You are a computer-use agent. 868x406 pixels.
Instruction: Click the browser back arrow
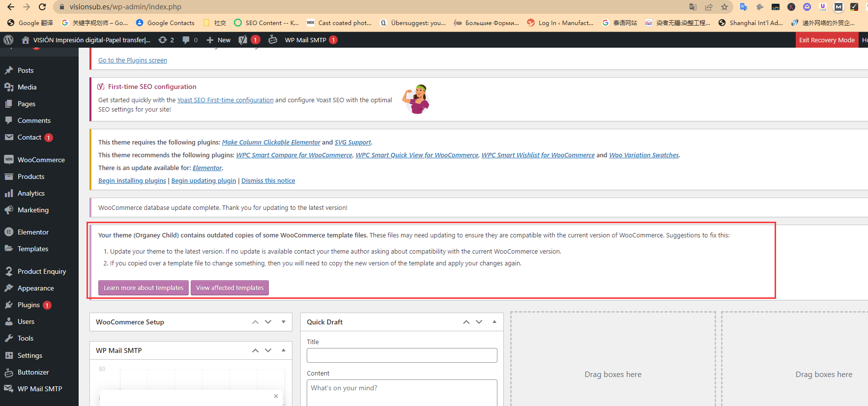[x=11, y=7]
